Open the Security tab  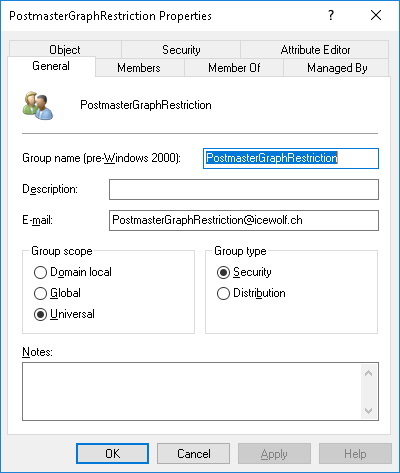(181, 50)
